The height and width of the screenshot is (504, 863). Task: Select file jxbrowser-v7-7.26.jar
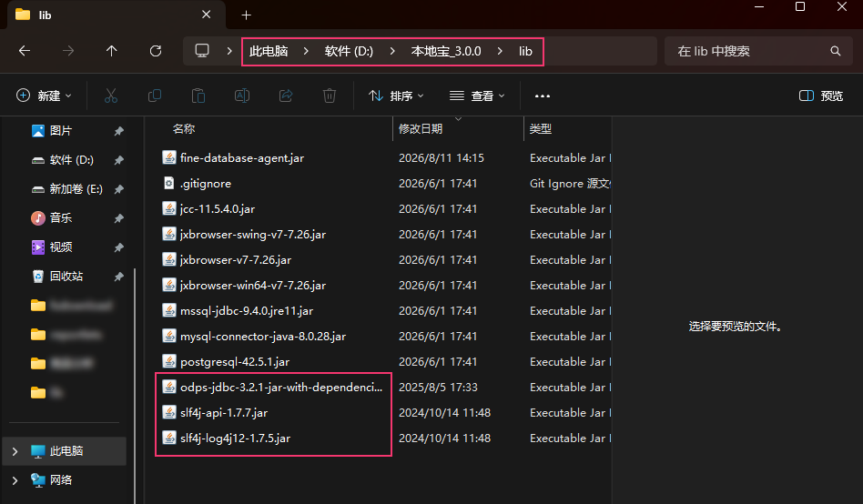(236, 259)
